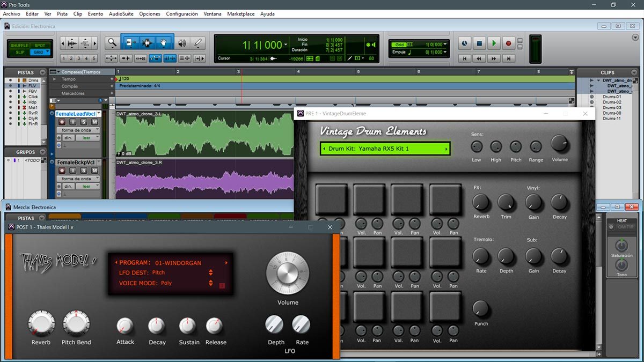Mute the FemaleLeadVocl track
This screenshot has height=362, width=644.
tap(94, 122)
